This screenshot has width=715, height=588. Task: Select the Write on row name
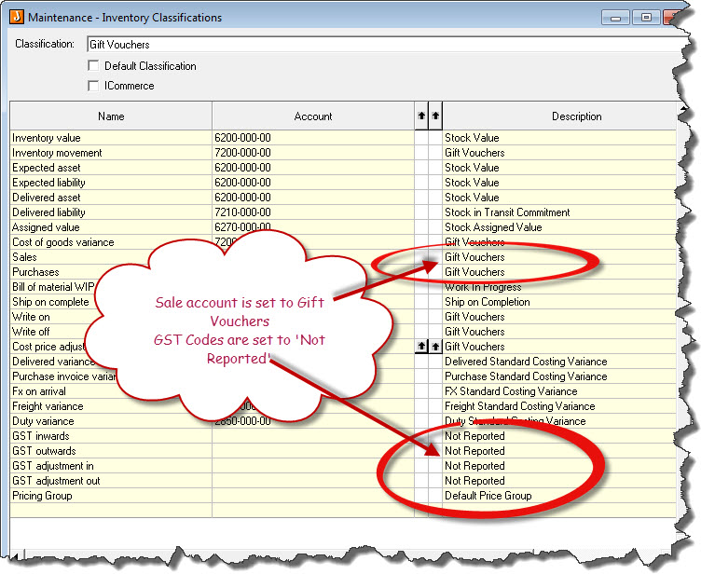31,317
